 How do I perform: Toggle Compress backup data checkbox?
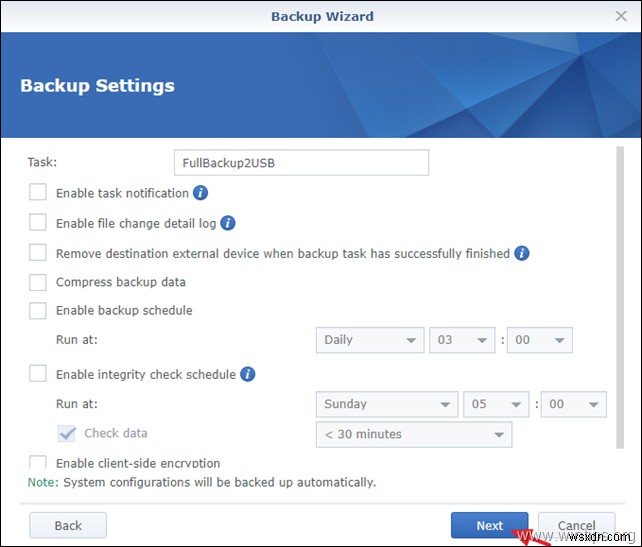click(x=38, y=282)
